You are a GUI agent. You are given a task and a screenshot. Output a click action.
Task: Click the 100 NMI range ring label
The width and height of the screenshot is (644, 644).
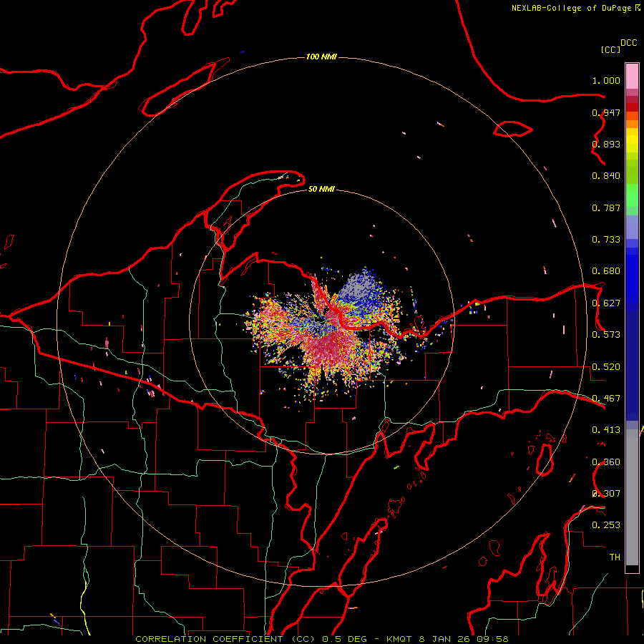[x=321, y=57]
